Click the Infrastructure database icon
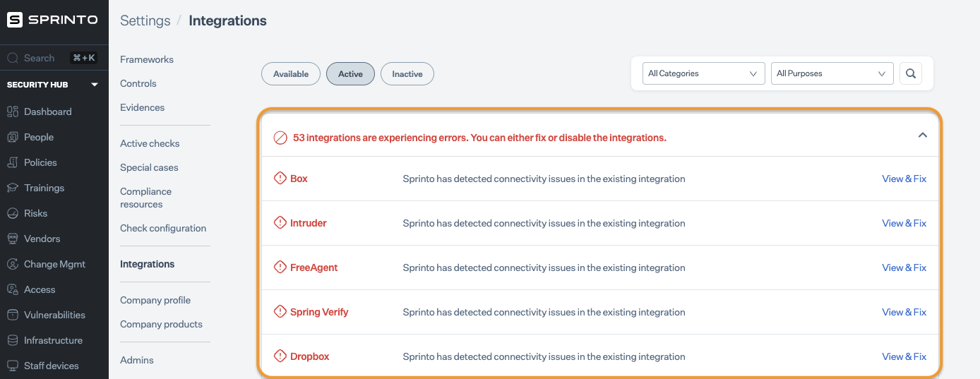The width and height of the screenshot is (980, 379). click(x=13, y=340)
